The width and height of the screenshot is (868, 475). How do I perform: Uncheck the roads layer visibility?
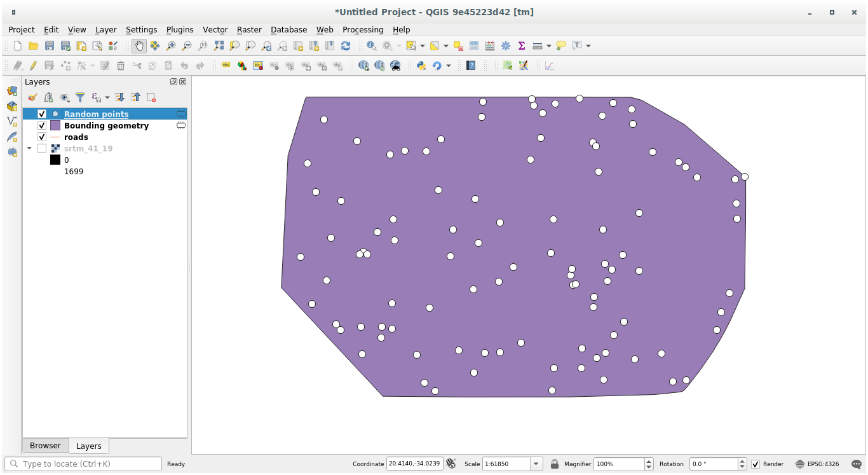click(x=42, y=137)
